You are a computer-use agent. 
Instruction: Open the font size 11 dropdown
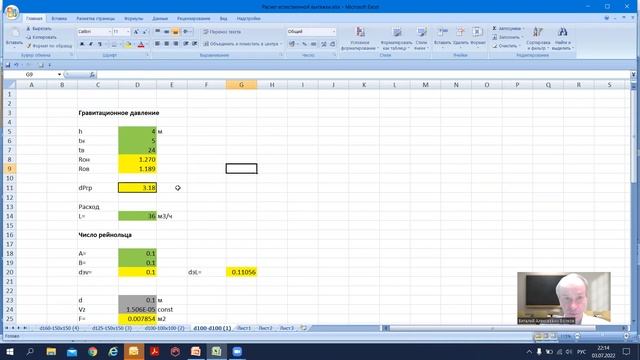(x=128, y=31)
